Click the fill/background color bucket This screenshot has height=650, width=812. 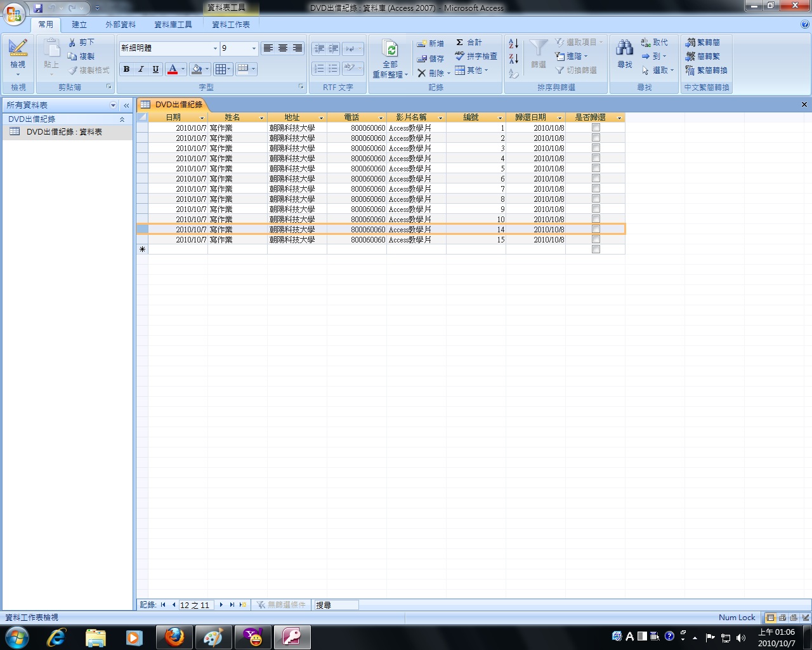click(x=197, y=69)
